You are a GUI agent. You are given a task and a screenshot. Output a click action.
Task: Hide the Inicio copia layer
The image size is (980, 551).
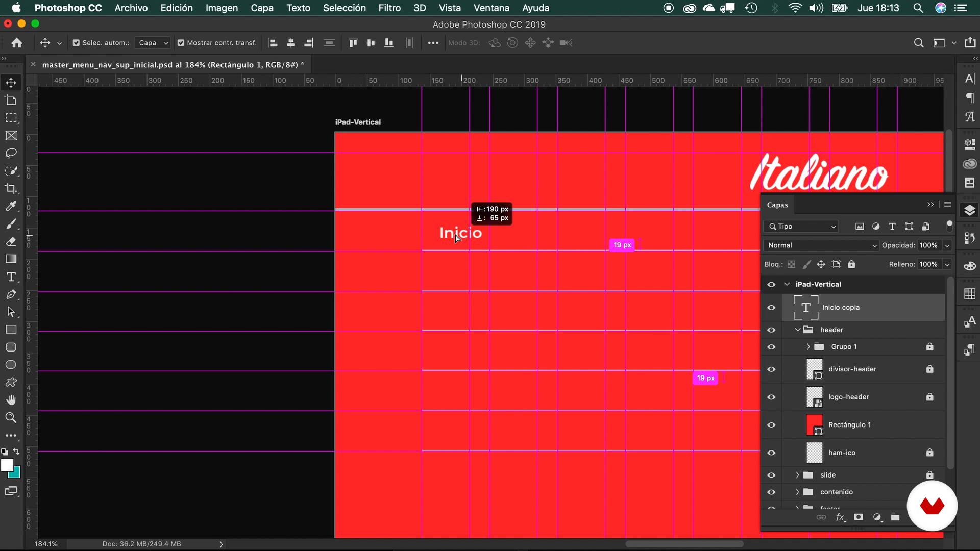click(x=771, y=308)
